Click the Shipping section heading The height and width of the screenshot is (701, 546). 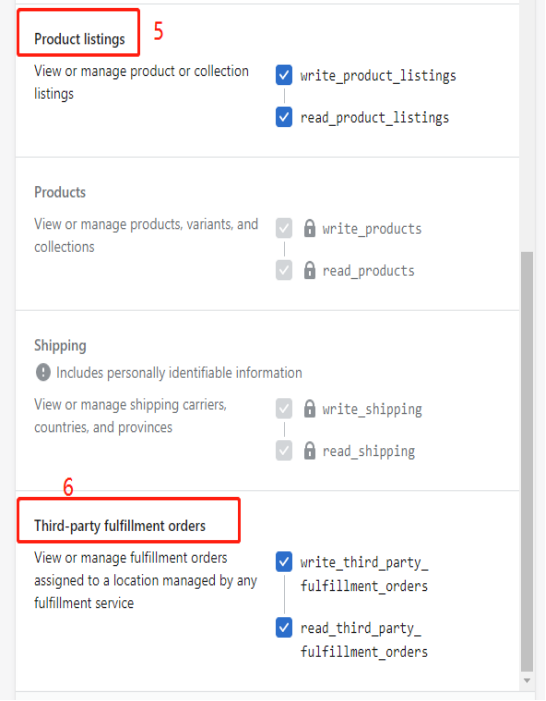[x=60, y=346]
